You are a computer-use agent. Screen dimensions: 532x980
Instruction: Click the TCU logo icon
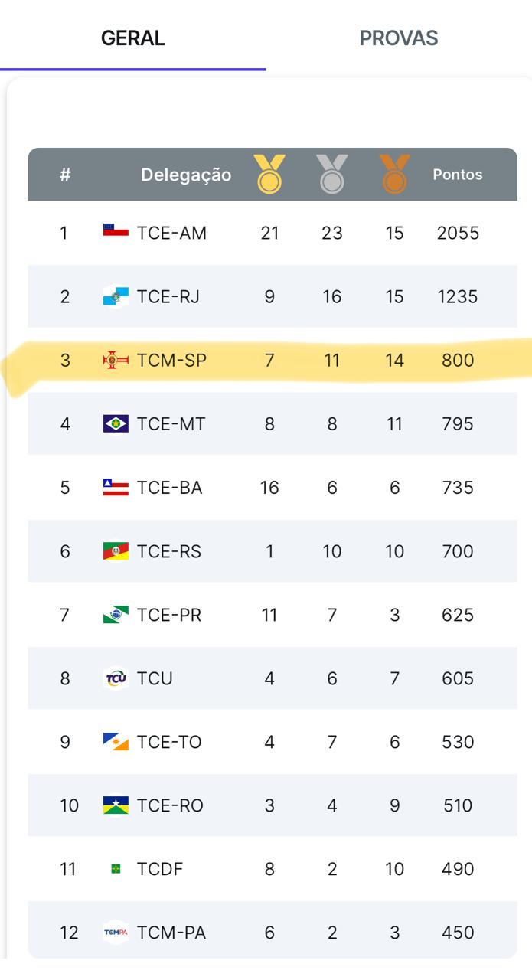[x=116, y=678]
